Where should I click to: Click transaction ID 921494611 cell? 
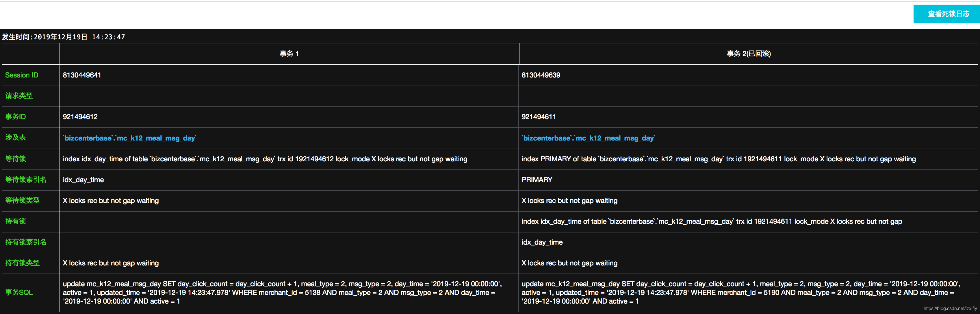(x=538, y=117)
